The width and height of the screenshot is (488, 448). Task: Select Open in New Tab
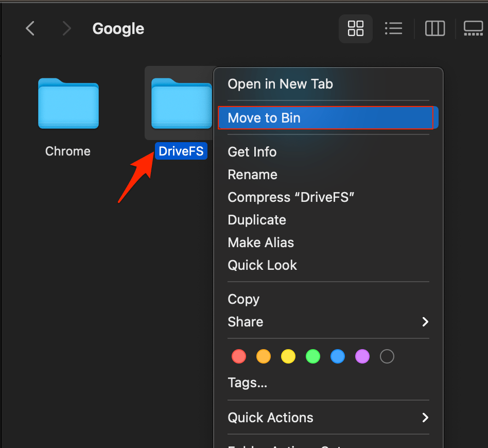point(280,83)
